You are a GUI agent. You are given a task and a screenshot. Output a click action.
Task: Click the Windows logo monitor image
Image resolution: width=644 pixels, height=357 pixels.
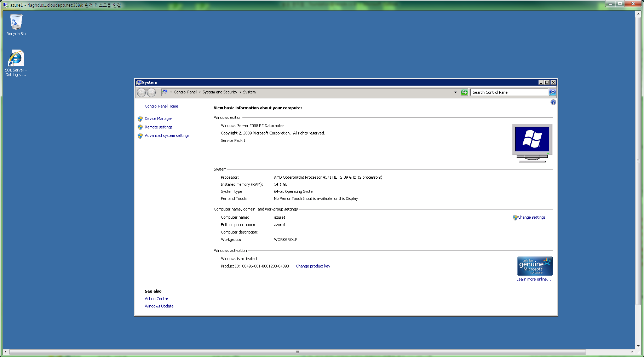coord(532,143)
